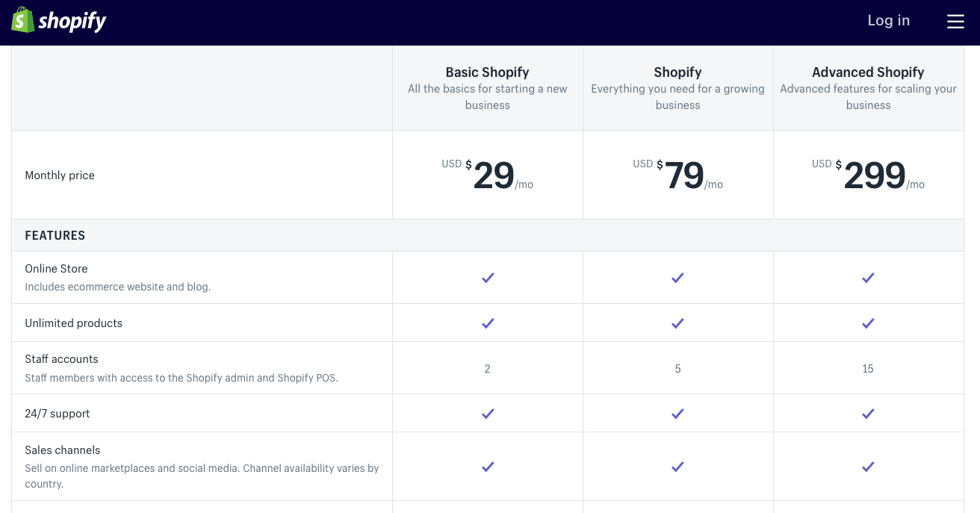Click the 24/7 support checkmark under Shopify plan
The width and height of the screenshot is (980, 513).
(x=677, y=413)
